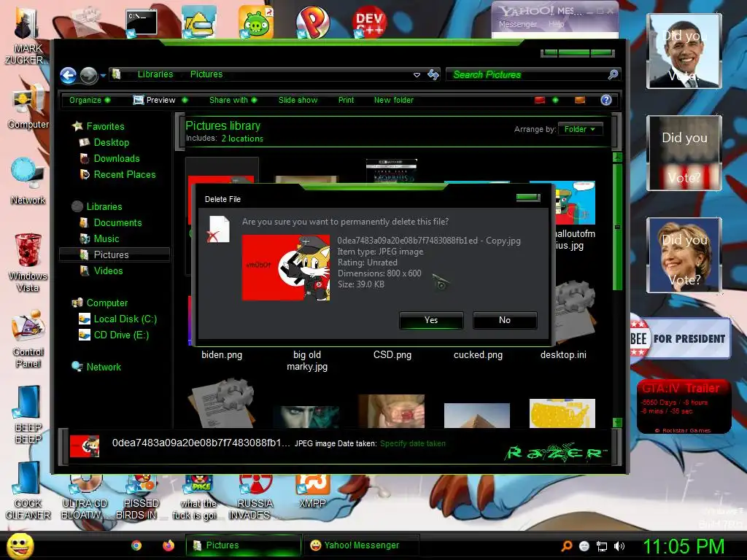Go back with the blue Back arrow
This screenshot has width=747, height=560.
[68, 75]
